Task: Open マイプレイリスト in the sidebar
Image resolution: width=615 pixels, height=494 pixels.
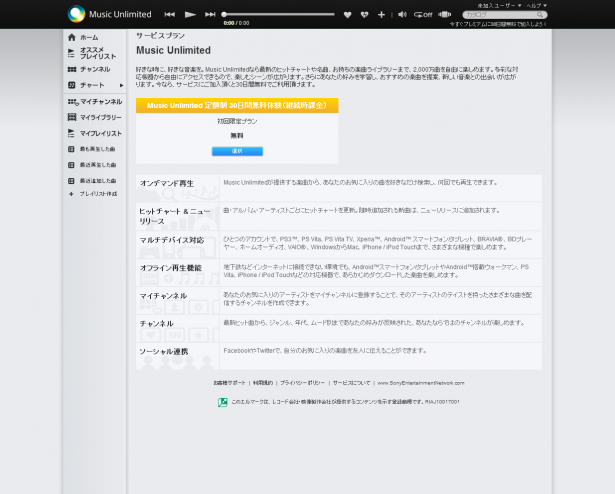Action: pyautogui.click(x=94, y=133)
